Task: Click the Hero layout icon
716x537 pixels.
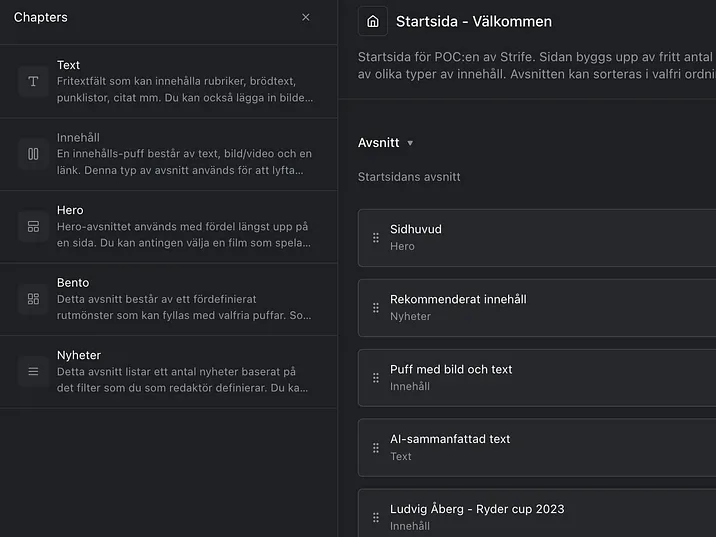Action: 33,226
